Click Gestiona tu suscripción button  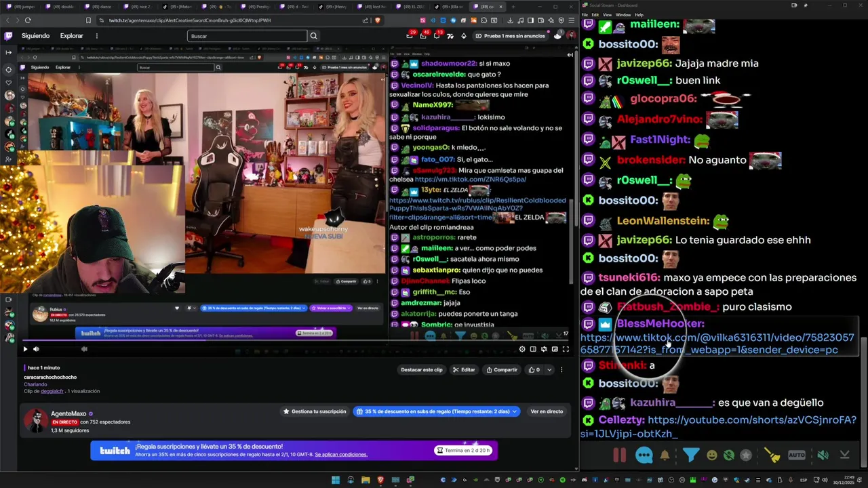[313, 411]
